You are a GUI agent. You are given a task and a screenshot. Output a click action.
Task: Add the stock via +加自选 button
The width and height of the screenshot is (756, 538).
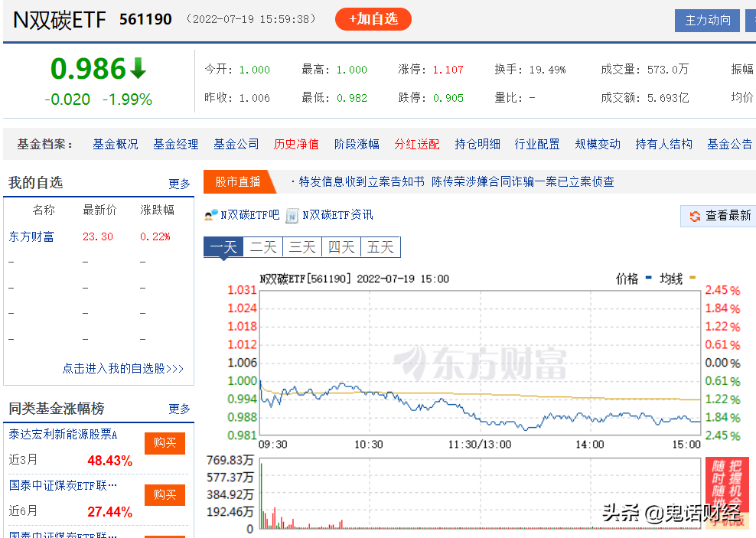(x=373, y=19)
